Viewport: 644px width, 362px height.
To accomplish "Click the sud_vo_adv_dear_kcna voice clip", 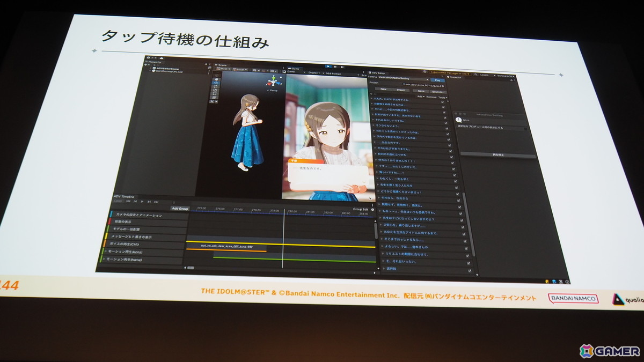I will 226,247.
